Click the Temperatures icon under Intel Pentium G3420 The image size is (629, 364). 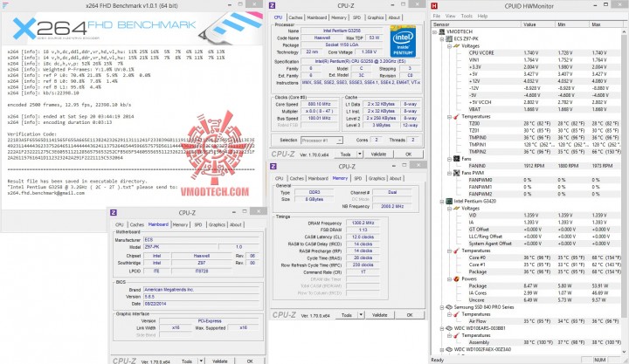click(x=457, y=251)
